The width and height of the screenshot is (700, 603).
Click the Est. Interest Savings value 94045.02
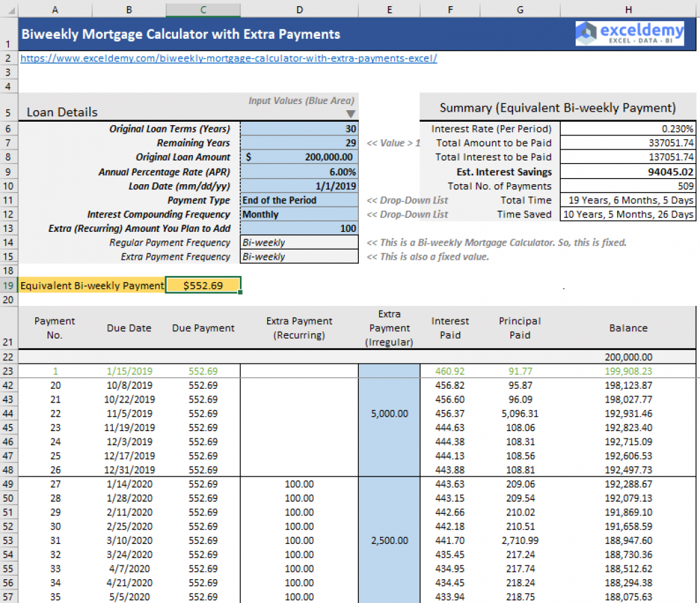pos(628,172)
